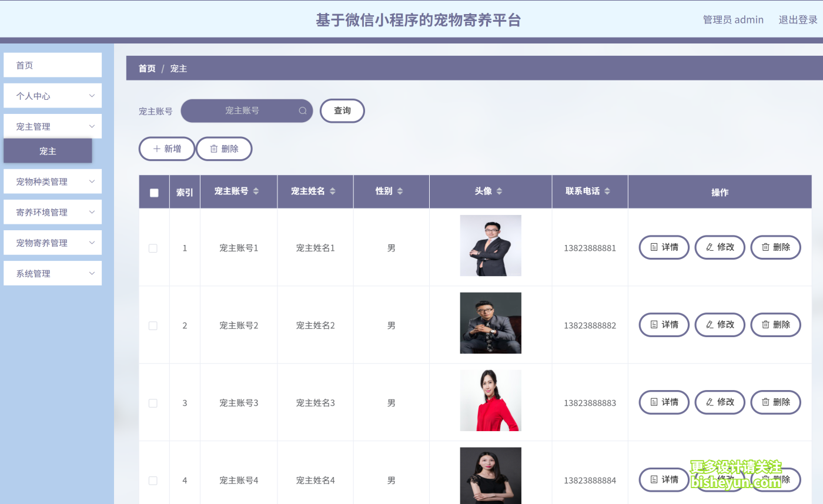Expand the 系统管理 sidebar section

coord(52,273)
